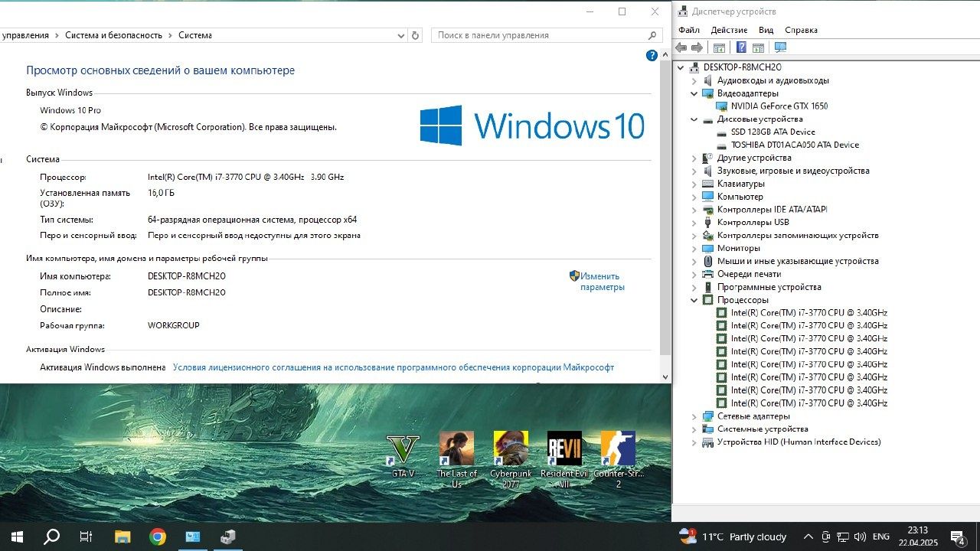The width and height of the screenshot is (980, 551).
Task: Open Google Chrome from the taskbar
Action: tap(157, 536)
